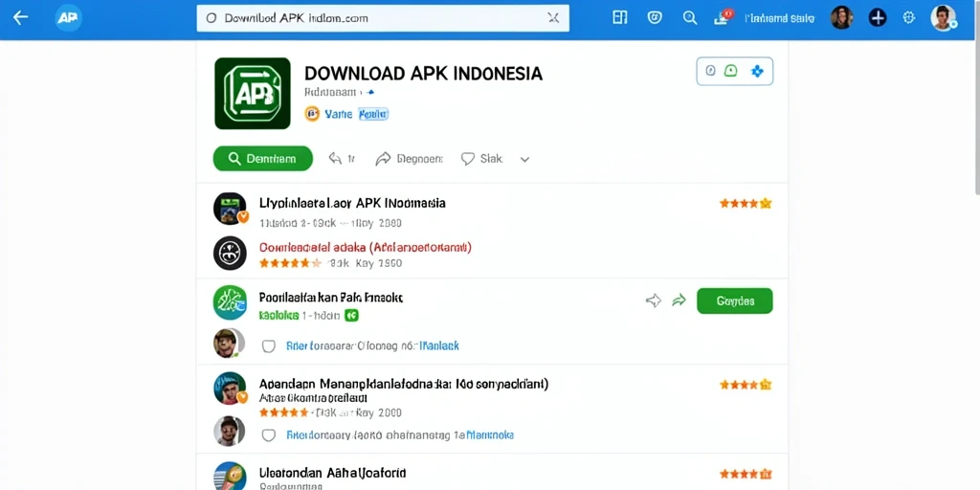Click the green share arrow beside Geydes
This screenshot has height=490, width=980.
point(679,301)
